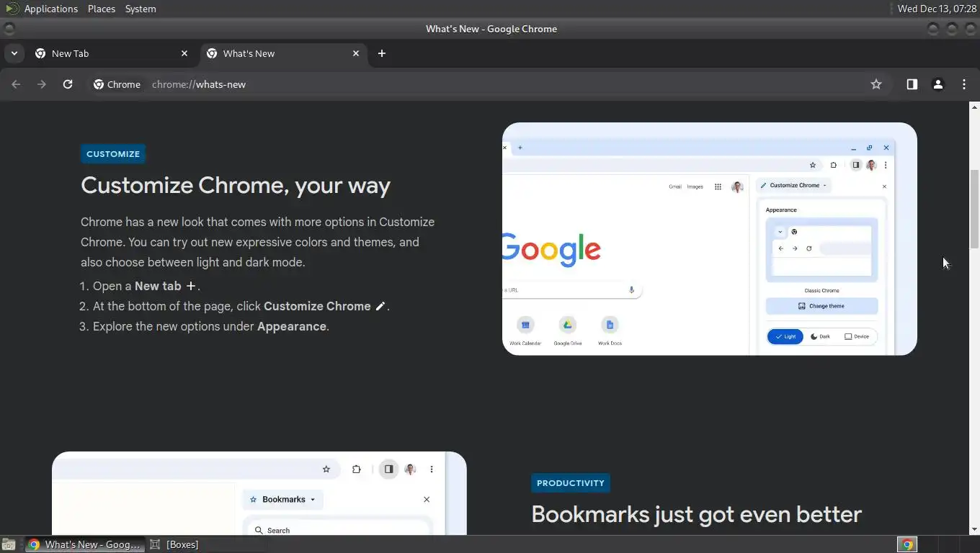Click Google Drive shortcut in illustration
This screenshot has width=980, height=553.
tap(568, 331)
